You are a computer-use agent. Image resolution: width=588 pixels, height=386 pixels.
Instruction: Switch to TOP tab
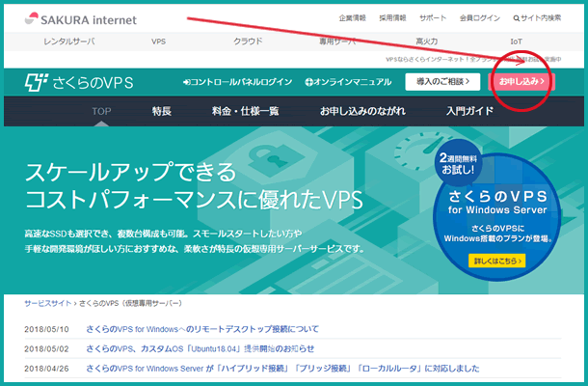tap(101, 111)
